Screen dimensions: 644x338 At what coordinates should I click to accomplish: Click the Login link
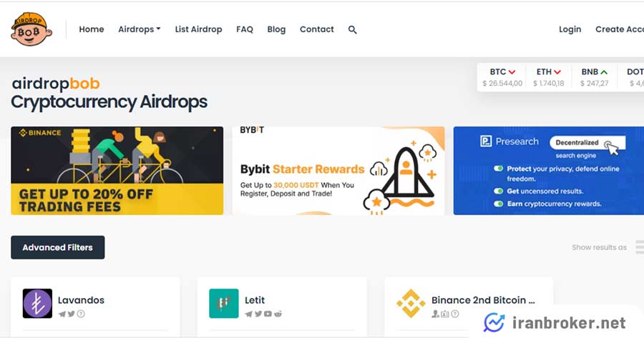coord(570,29)
